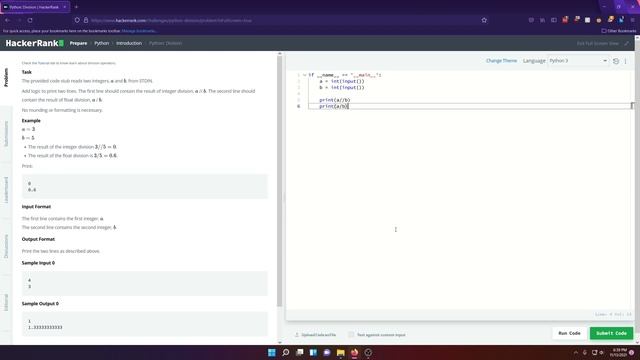
Task: Click the Submit Code button
Action: tap(611, 333)
